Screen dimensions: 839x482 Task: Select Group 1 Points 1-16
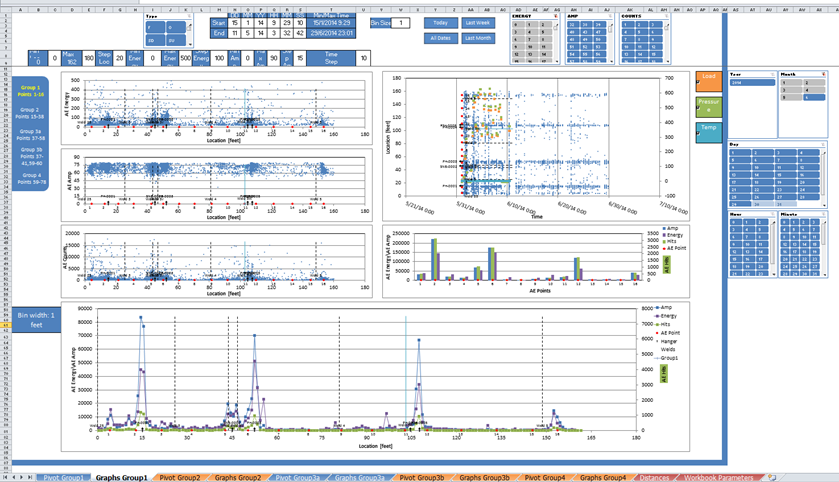pos(30,91)
